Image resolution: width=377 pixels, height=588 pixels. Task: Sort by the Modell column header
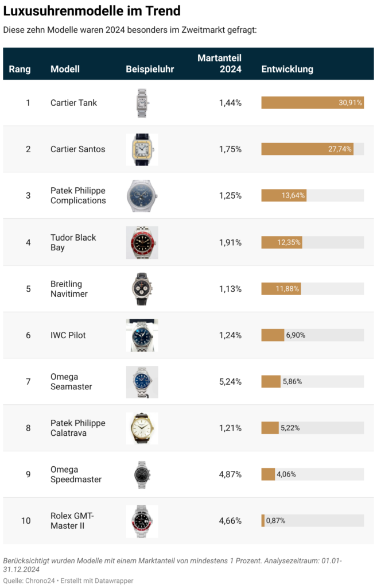pyautogui.click(x=65, y=69)
